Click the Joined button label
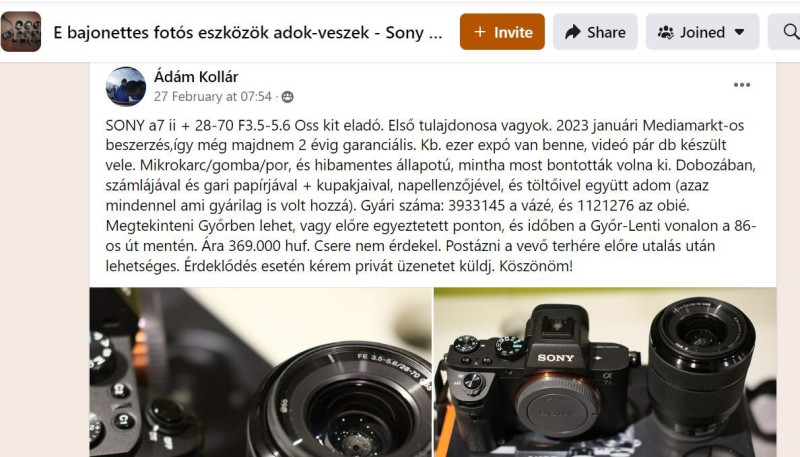Viewport: 800px width, 457px height. tap(702, 32)
